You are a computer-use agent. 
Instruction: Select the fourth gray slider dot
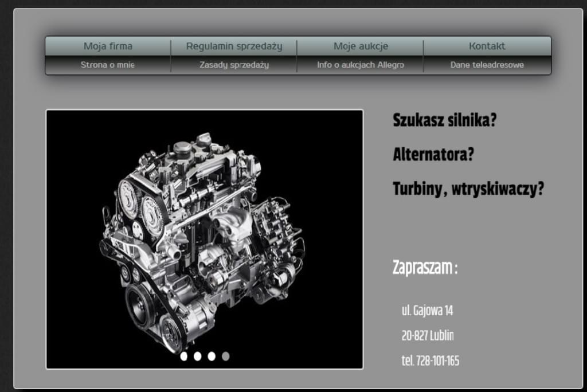pyautogui.click(x=225, y=356)
